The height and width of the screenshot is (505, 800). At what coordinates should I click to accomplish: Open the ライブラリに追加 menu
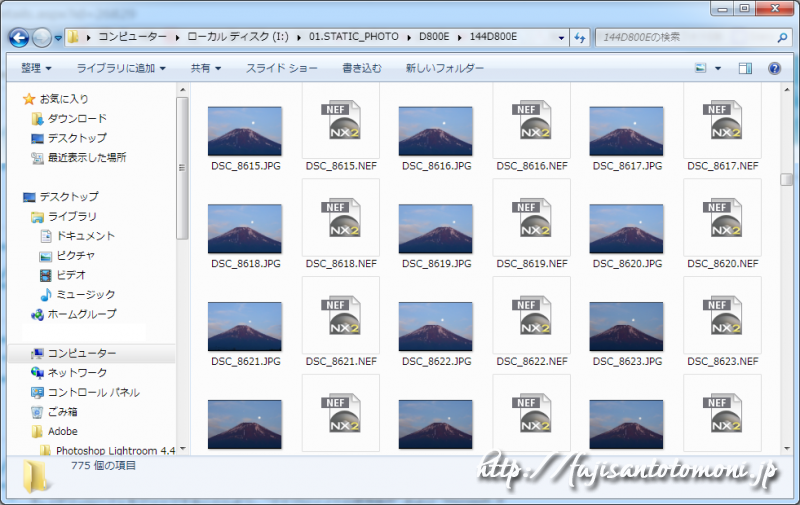121,68
